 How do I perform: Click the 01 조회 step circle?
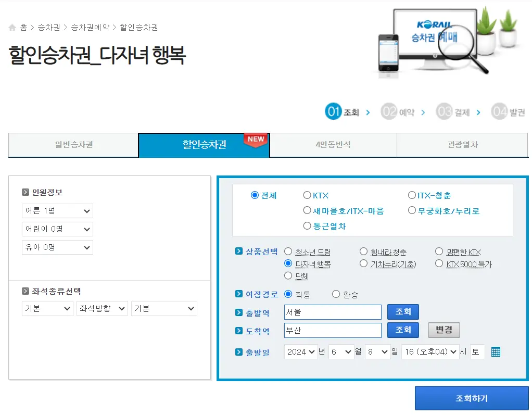coord(333,111)
